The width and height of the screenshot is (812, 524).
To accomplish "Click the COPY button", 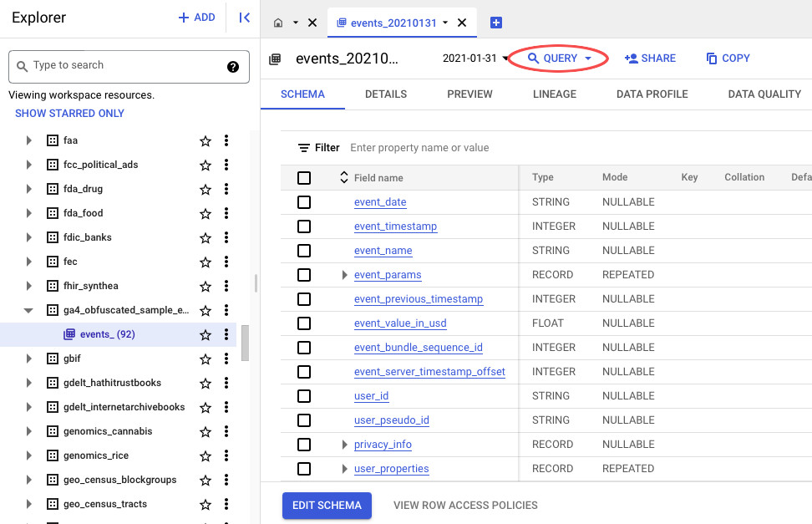I will [x=728, y=58].
